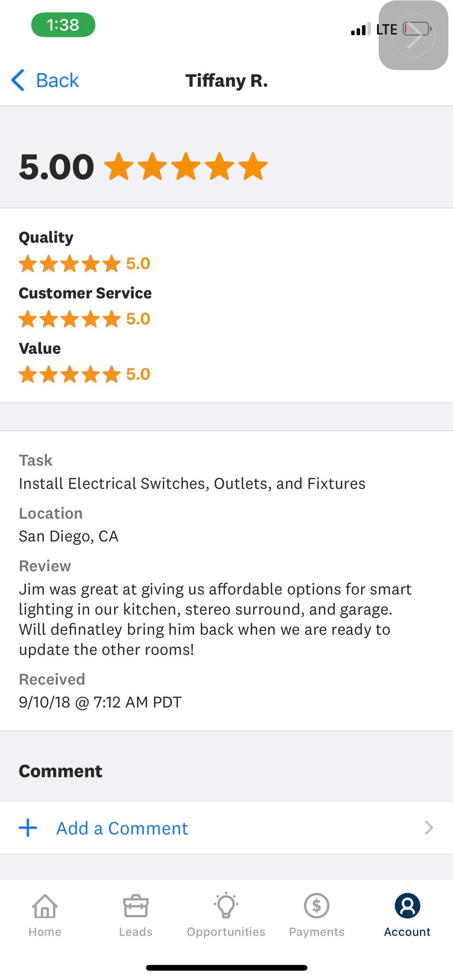This screenshot has height=980, width=453.
Task: Tap the Quality star rating
Action: coord(69,264)
